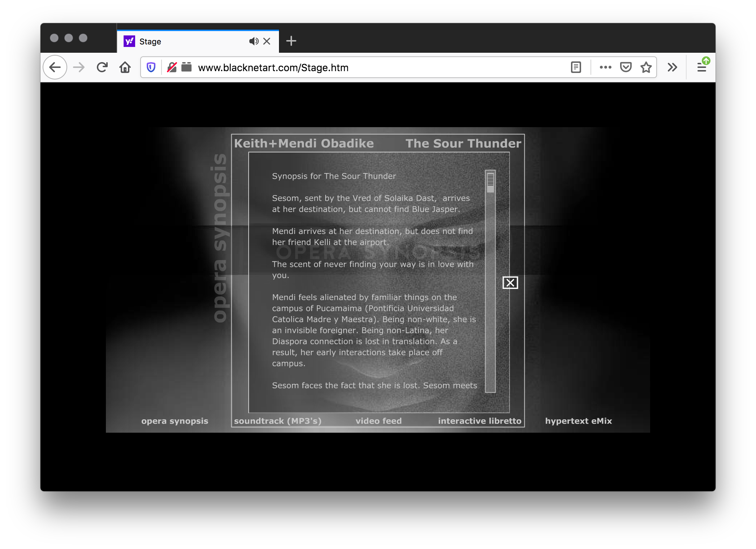Open the opera synopsis link

coord(175,421)
